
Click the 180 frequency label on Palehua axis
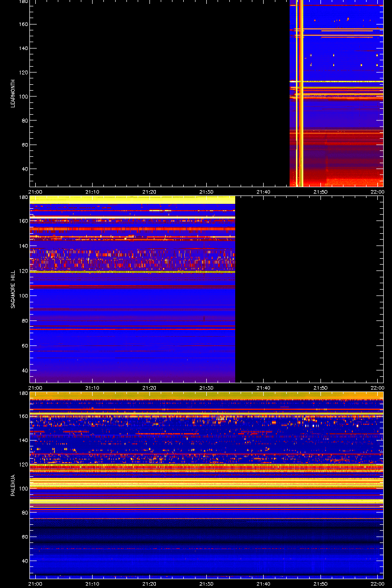pos(23,393)
